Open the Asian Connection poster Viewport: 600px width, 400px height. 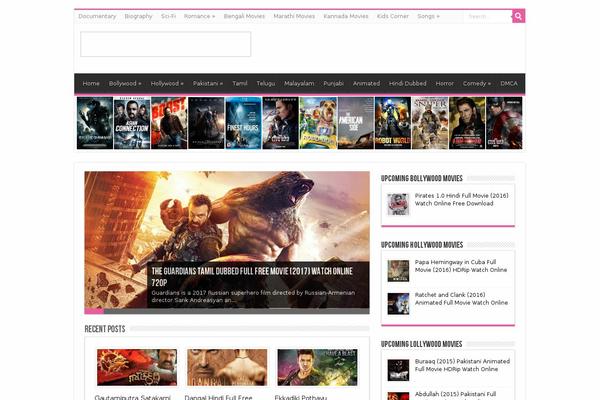[132, 123]
